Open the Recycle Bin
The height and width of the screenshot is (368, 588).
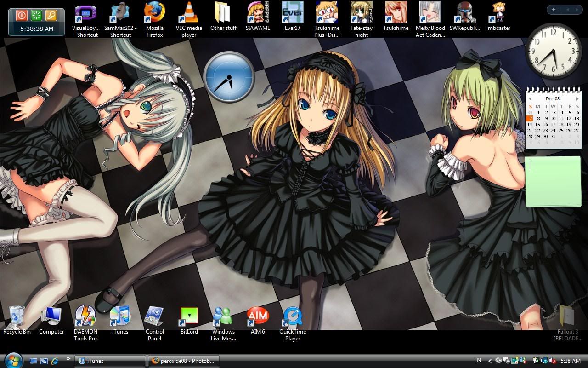pyautogui.click(x=17, y=316)
